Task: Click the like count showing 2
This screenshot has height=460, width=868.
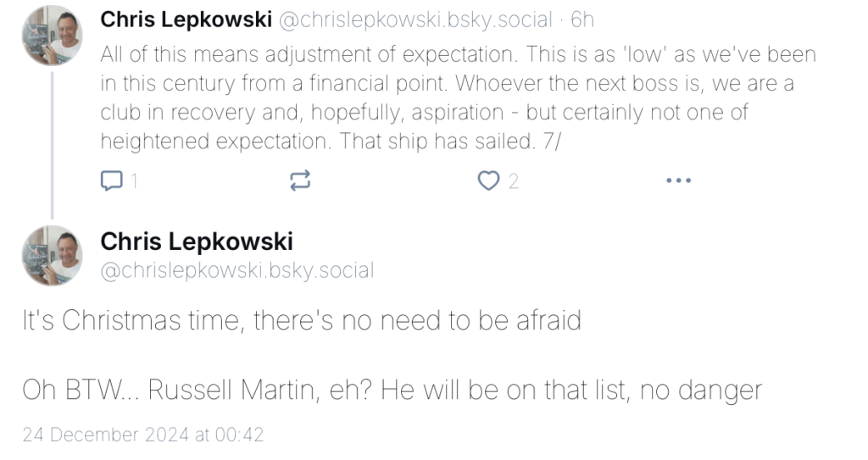Action: point(513,181)
